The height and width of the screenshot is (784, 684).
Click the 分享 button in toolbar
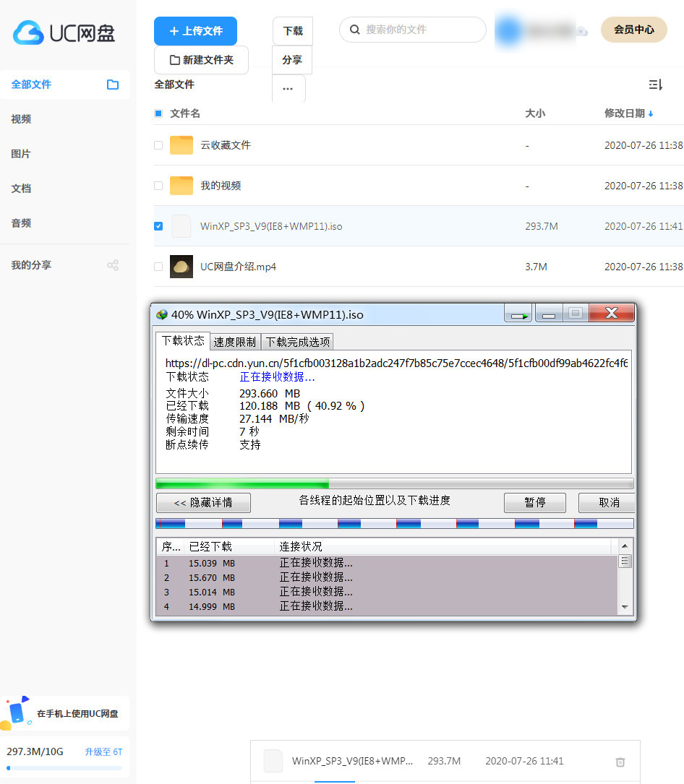[x=292, y=60]
